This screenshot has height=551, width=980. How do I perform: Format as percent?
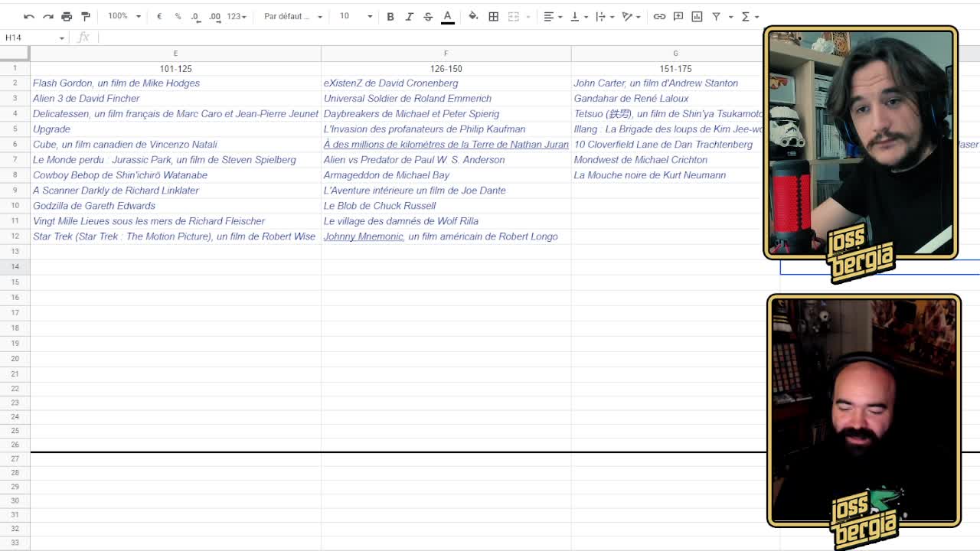click(x=178, y=16)
